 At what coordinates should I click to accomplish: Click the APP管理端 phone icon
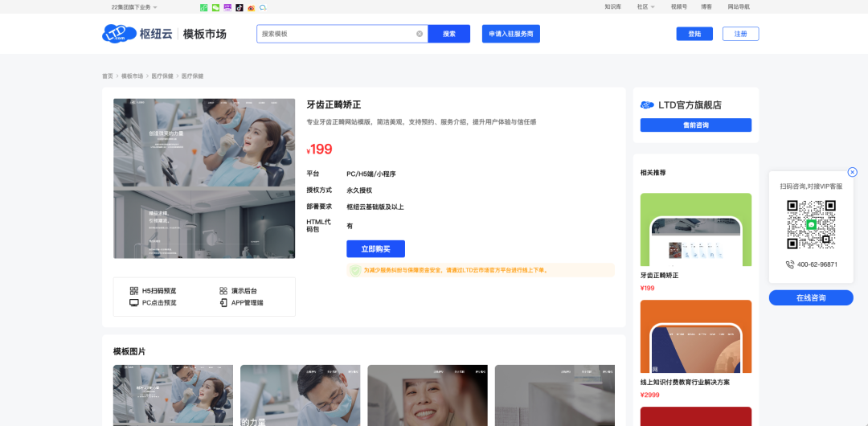pos(223,303)
